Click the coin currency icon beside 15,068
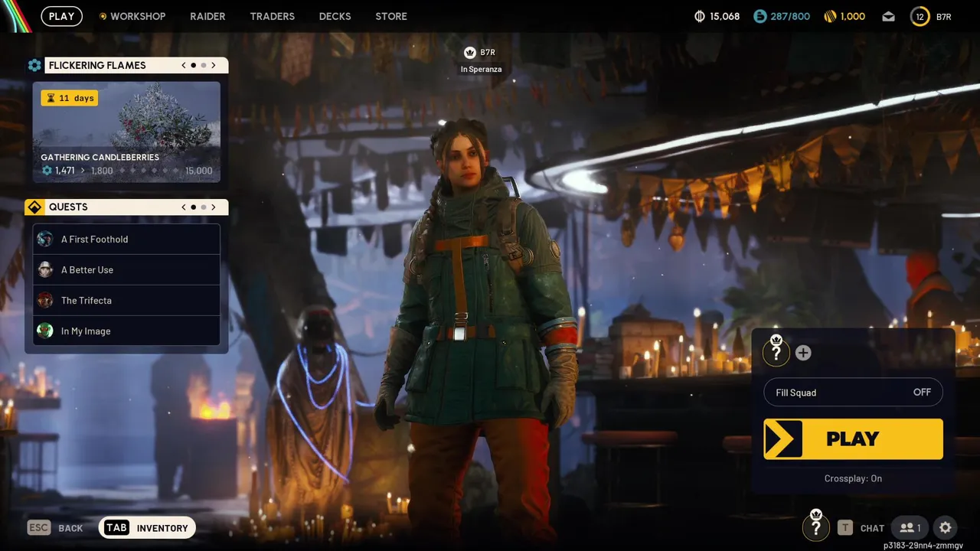This screenshot has height=551, width=980. point(699,16)
